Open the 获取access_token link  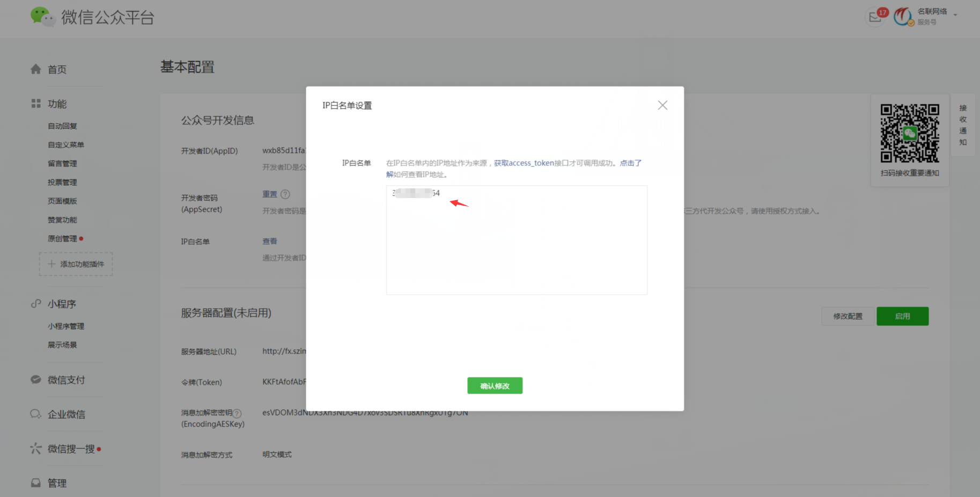click(524, 163)
